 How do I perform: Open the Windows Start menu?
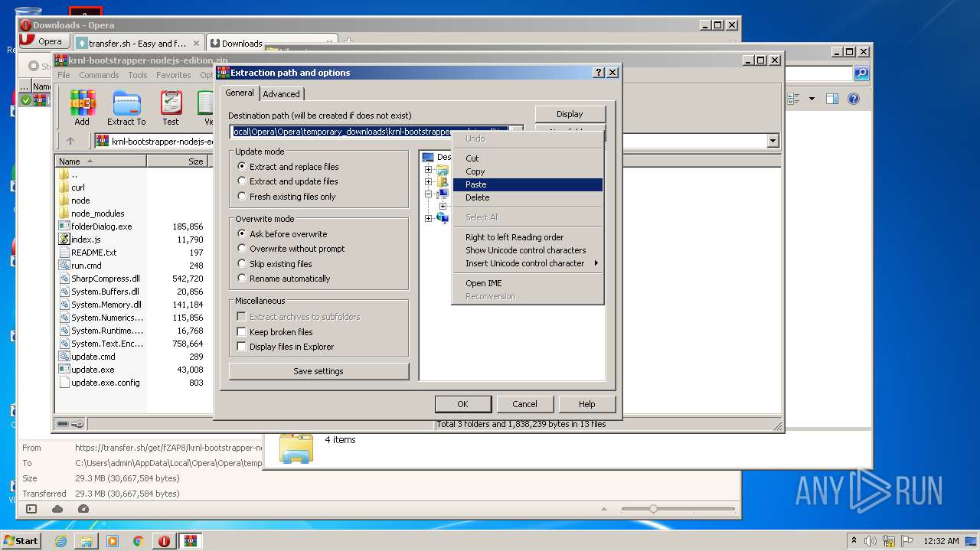(21, 540)
